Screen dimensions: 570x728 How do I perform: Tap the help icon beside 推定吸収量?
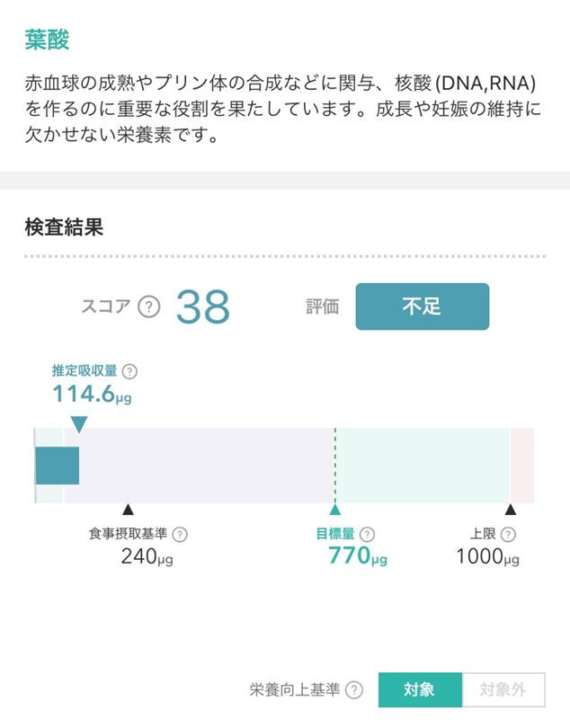tap(129, 372)
